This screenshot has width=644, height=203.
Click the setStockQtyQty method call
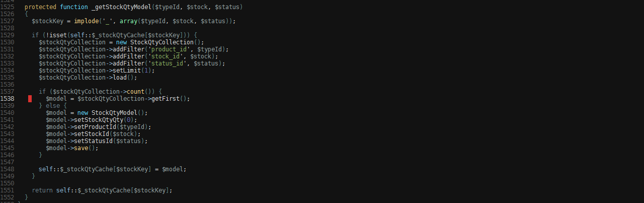coord(98,120)
